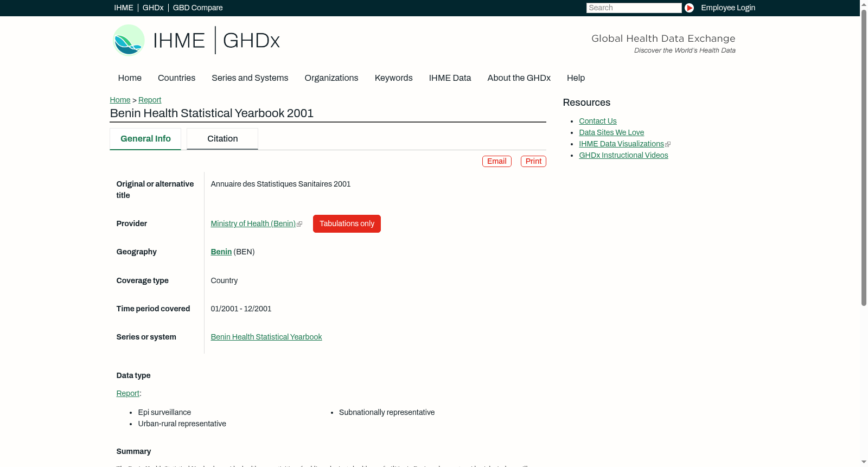Select the 'Annuaire des Statistiques Sanitaires 2001' text
Screen dimensions: 868x467
280,184
